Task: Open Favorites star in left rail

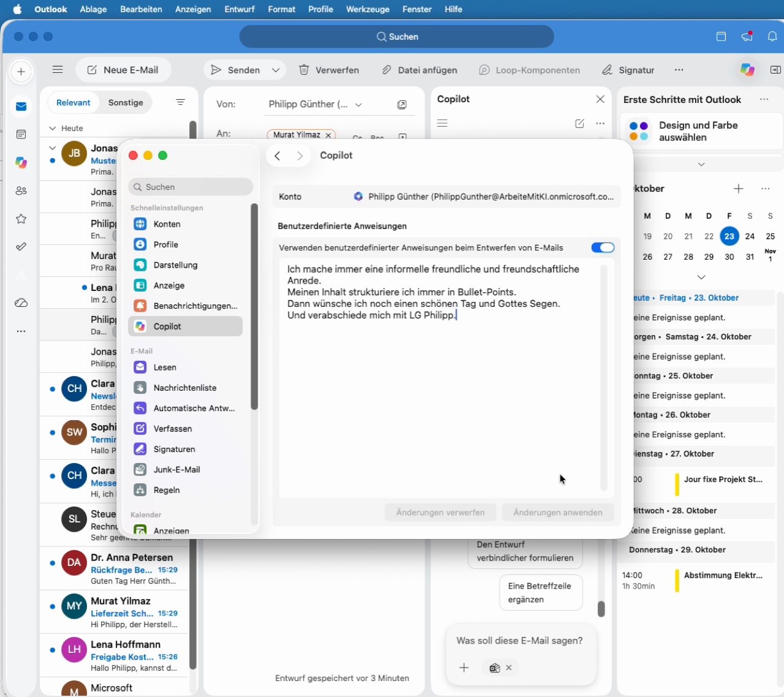Action: [21, 219]
